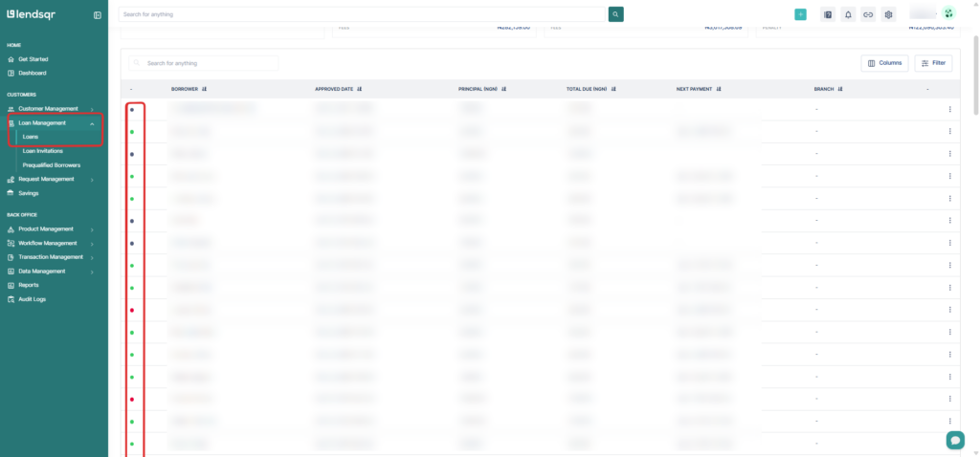Image resolution: width=980 pixels, height=457 pixels.
Task: Open three-dot menu for first loan row
Action: (x=949, y=109)
